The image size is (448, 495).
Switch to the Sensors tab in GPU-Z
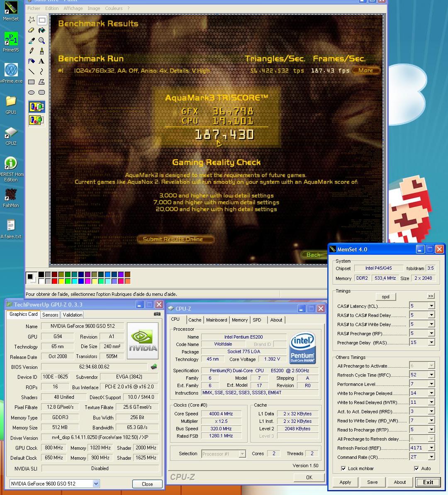50,315
